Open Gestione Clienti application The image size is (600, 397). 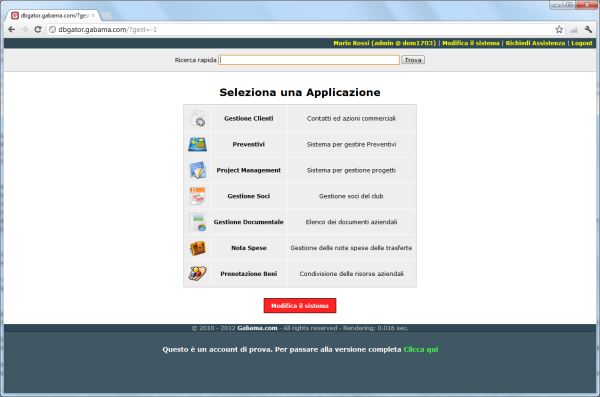(249, 119)
